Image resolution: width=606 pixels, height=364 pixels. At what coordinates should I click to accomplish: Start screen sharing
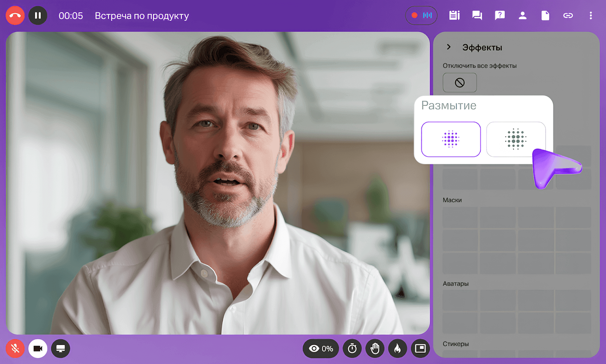(x=61, y=348)
